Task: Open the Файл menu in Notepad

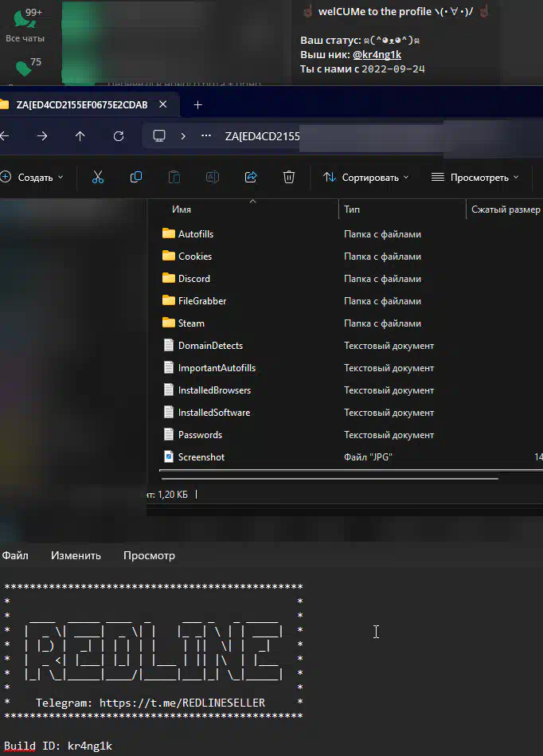Action: [x=15, y=555]
